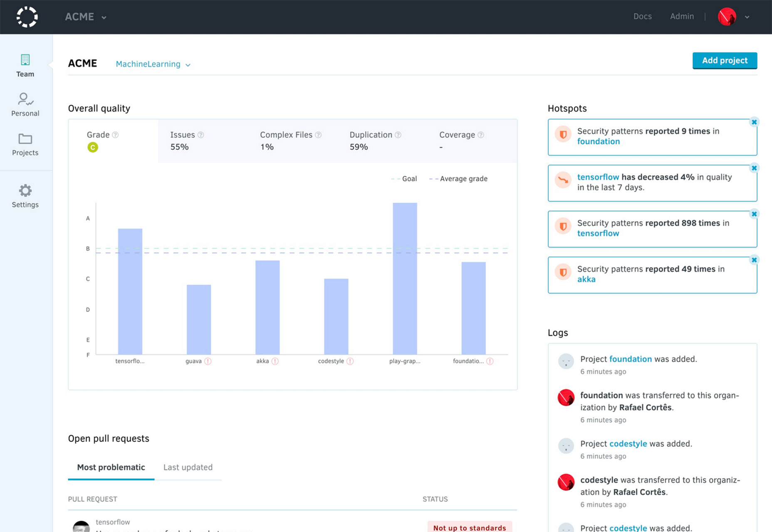Viewport: 772px width, 532px height.
Task: Click the Codacy logo icon
Action: [27, 17]
